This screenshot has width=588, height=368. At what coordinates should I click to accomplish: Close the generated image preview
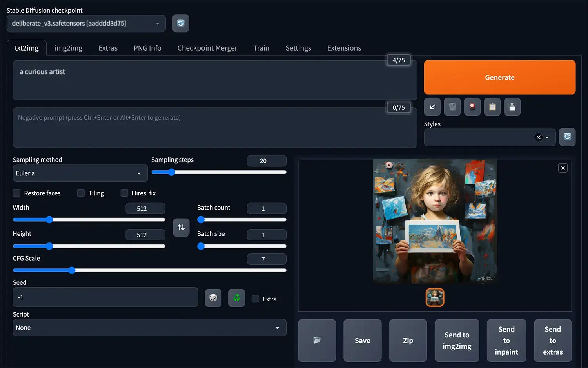563,168
